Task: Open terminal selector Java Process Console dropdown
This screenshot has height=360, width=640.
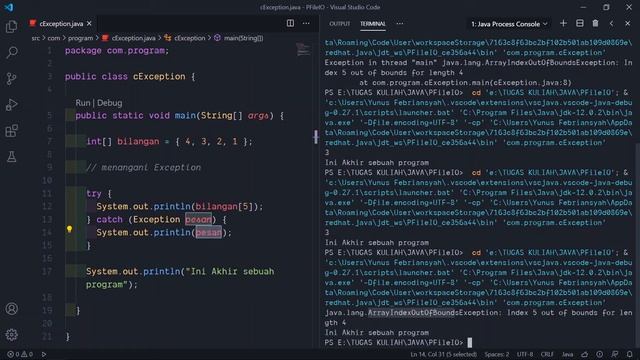Action: 509,24
